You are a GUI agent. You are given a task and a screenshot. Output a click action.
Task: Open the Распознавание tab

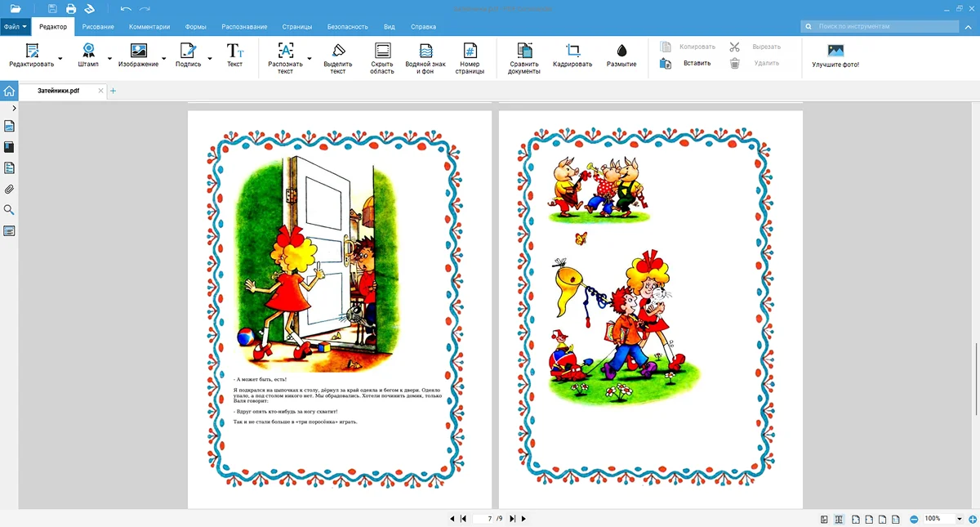243,27
